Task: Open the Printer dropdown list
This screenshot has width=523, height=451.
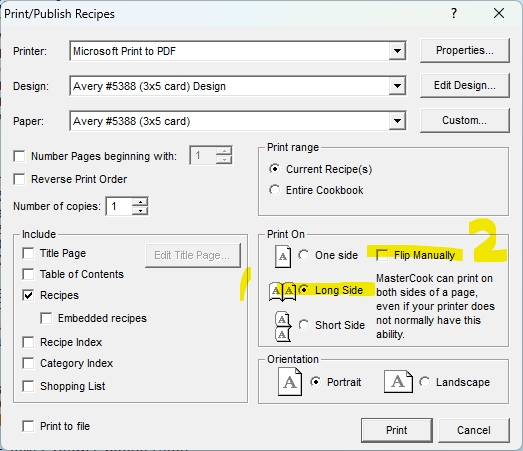Action: coord(397,51)
